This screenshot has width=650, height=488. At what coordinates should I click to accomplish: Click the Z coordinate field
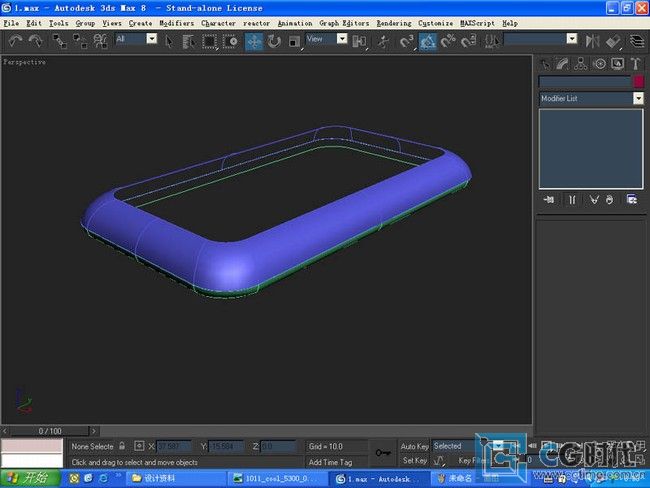[x=278, y=447]
